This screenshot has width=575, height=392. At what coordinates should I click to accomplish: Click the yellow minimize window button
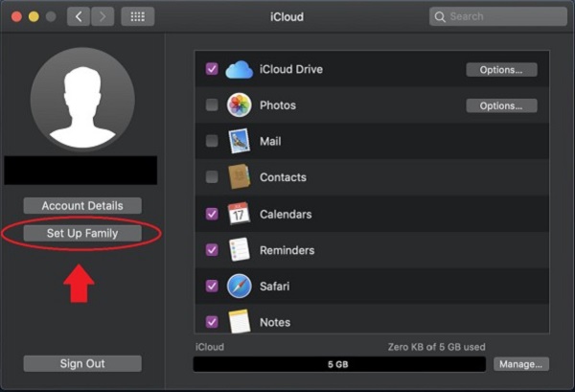pos(34,16)
